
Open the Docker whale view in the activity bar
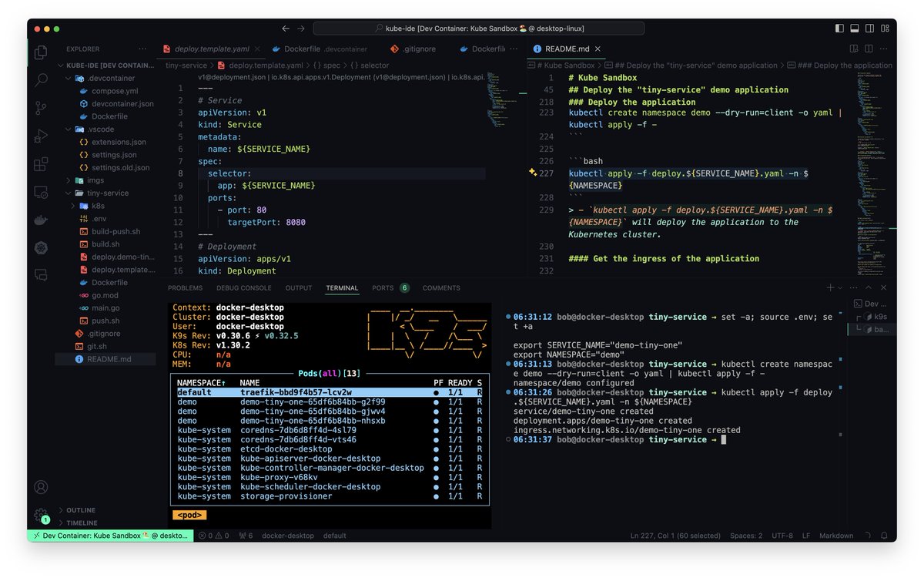point(41,220)
